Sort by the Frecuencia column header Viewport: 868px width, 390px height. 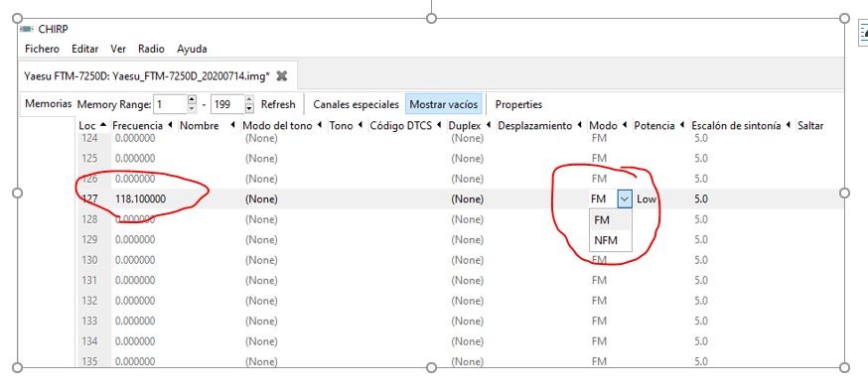(142, 126)
